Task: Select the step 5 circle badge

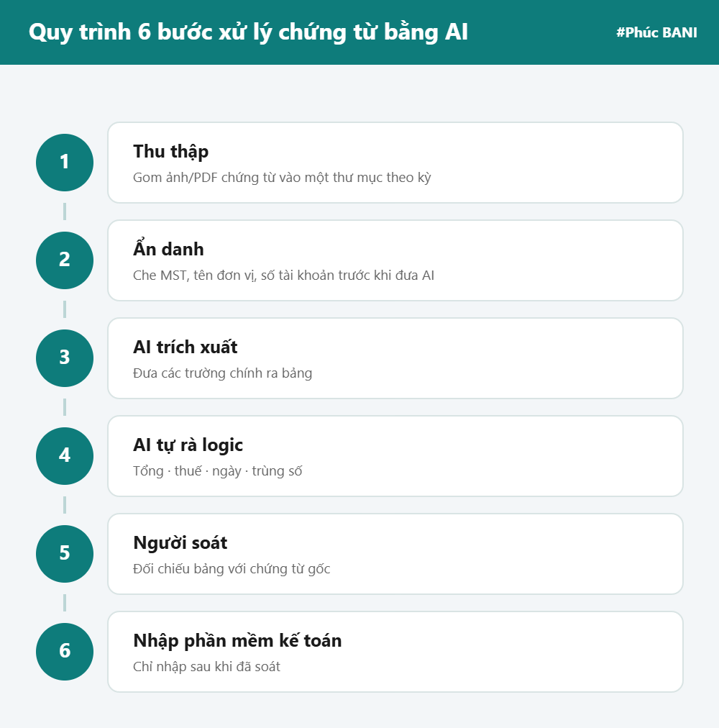Action: pos(65,554)
